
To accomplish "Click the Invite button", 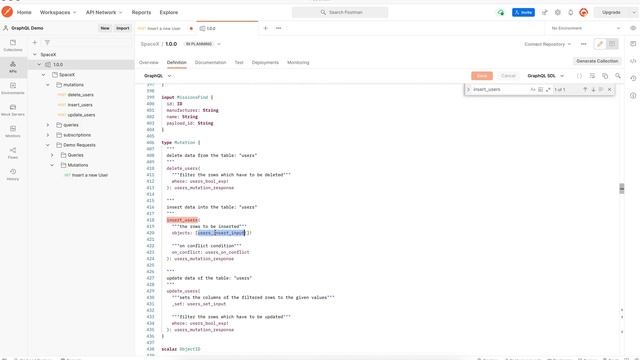I will 523,12.
